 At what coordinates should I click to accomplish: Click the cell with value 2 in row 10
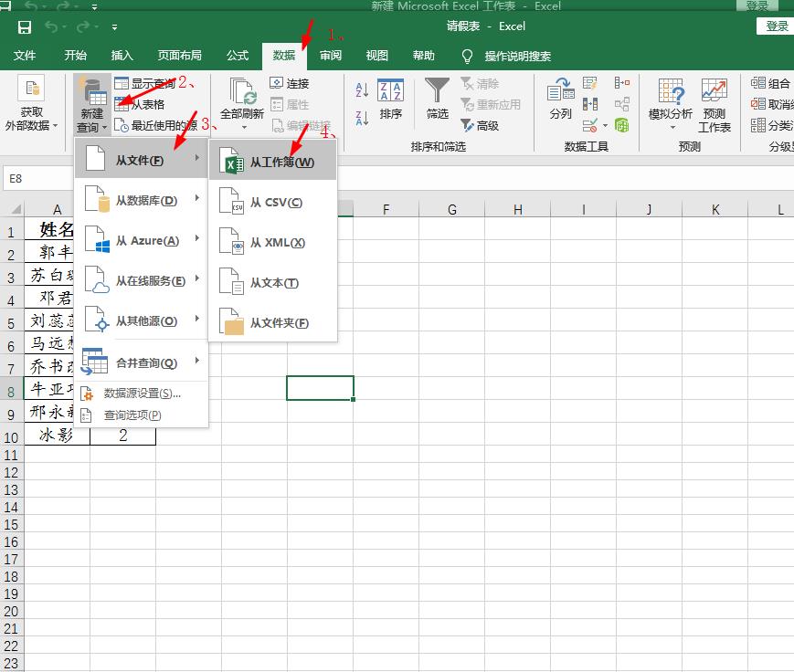pyautogui.click(x=122, y=435)
